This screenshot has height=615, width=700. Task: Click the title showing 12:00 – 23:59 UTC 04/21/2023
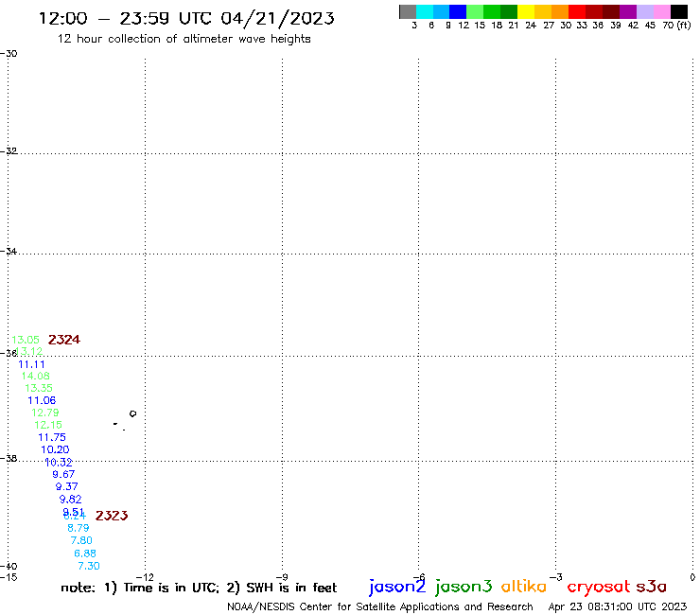pos(186,19)
